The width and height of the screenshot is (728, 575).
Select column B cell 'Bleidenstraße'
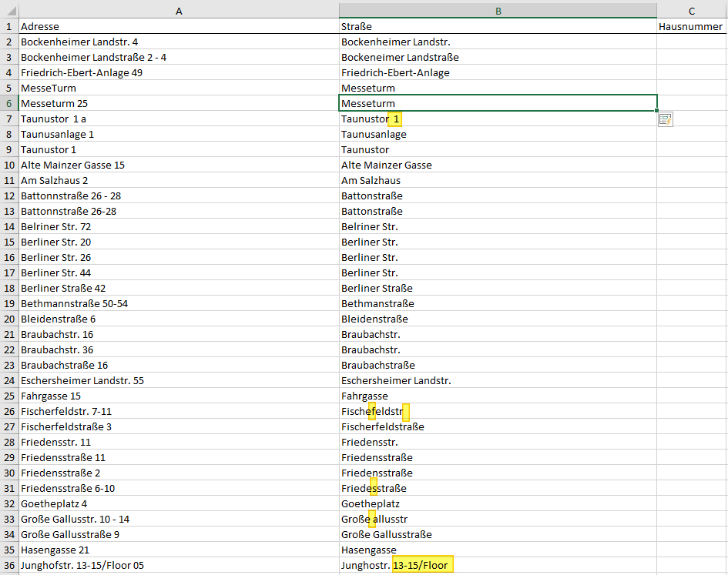498,319
